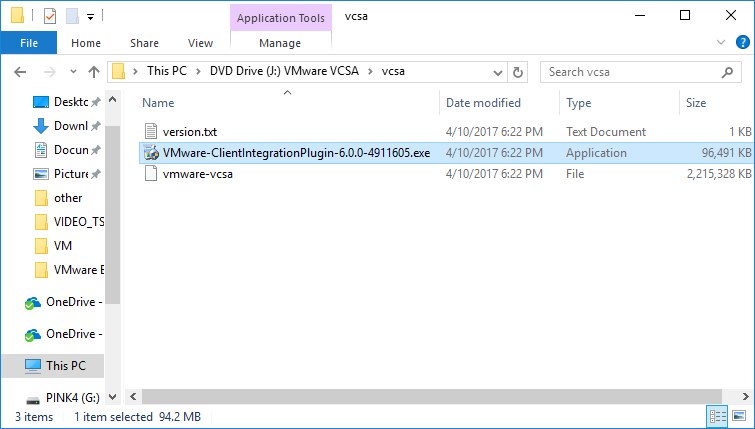This screenshot has height=429, width=755.
Task: Click the search magnifier icon
Action: pos(727,72)
